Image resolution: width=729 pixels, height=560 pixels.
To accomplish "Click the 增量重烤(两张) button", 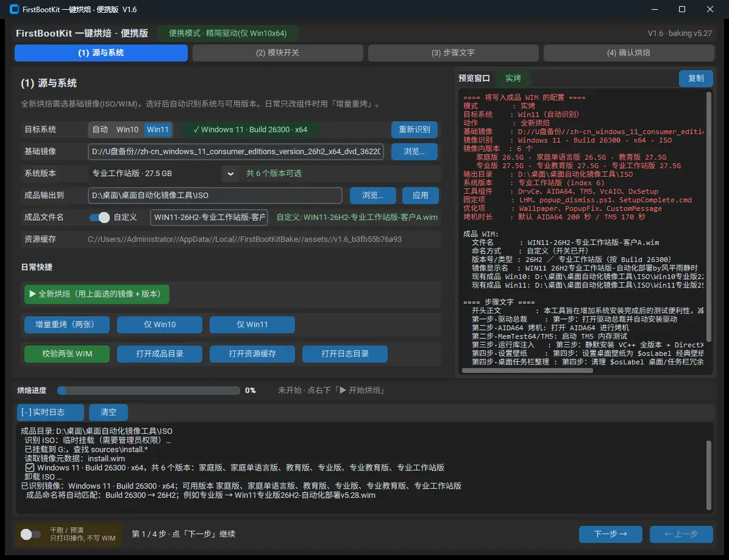I will tap(67, 324).
